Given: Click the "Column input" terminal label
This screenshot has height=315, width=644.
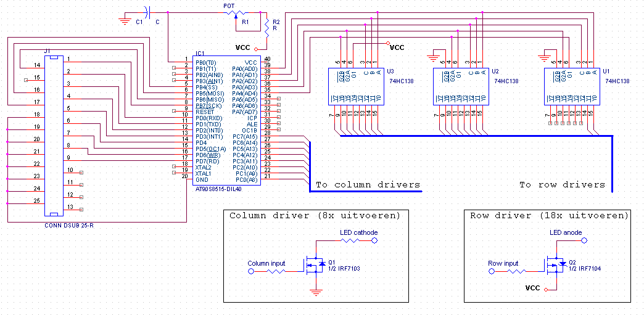Looking at the screenshot, I should coord(266,263).
